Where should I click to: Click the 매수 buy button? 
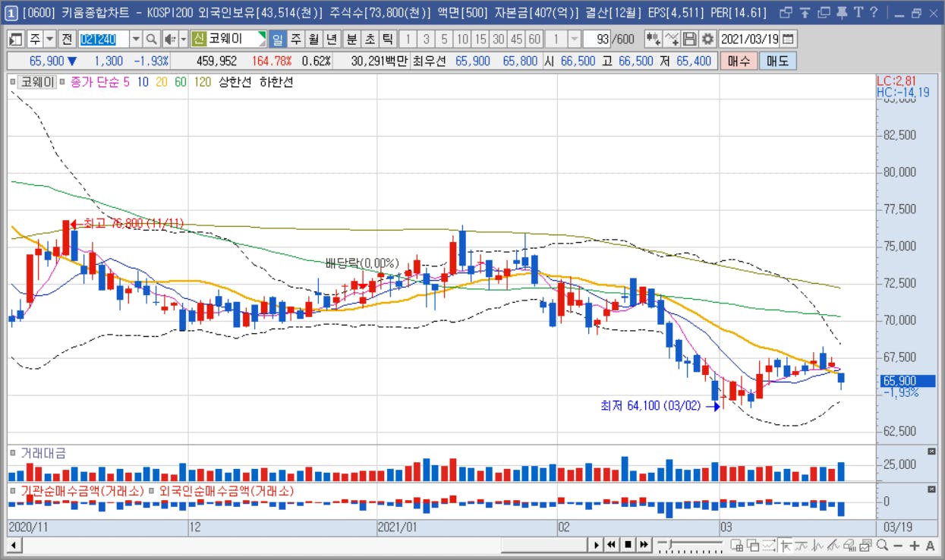[739, 61]
